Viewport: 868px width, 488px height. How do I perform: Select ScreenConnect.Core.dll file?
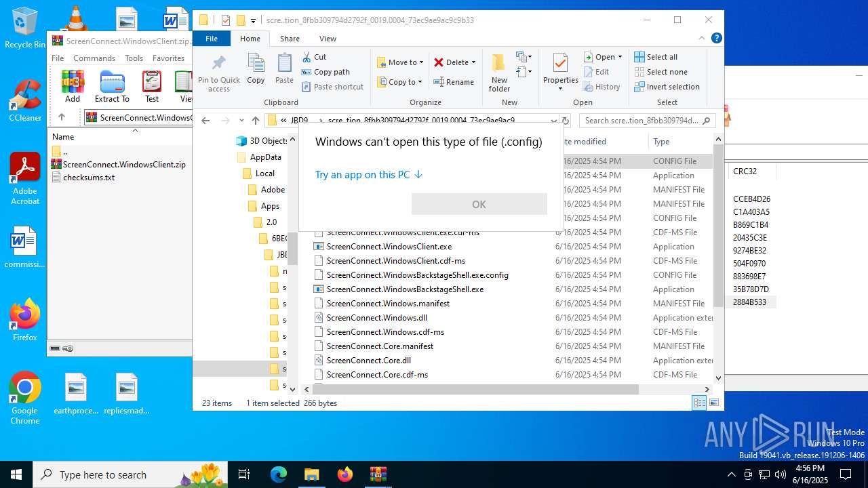pos(368,361)
